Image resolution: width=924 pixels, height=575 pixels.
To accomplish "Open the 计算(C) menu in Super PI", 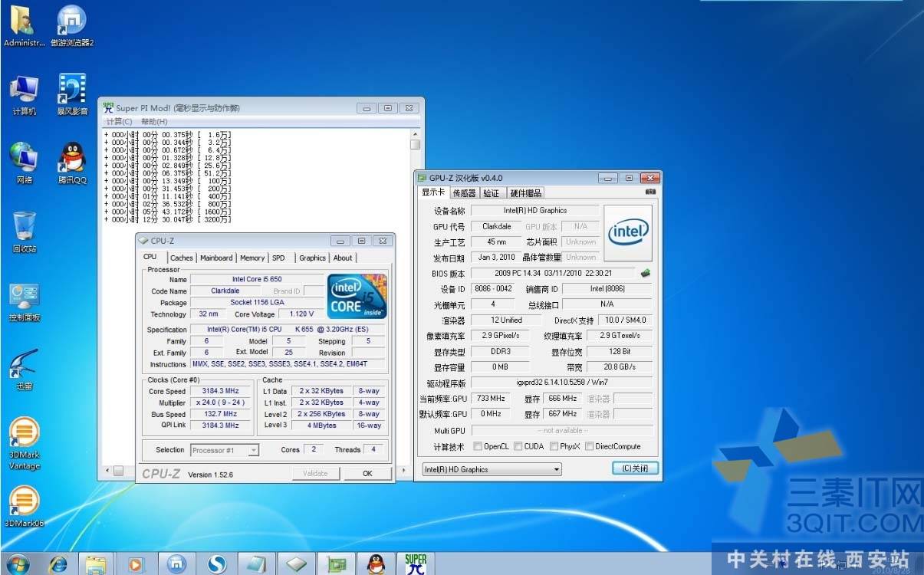I will (119, 122).
